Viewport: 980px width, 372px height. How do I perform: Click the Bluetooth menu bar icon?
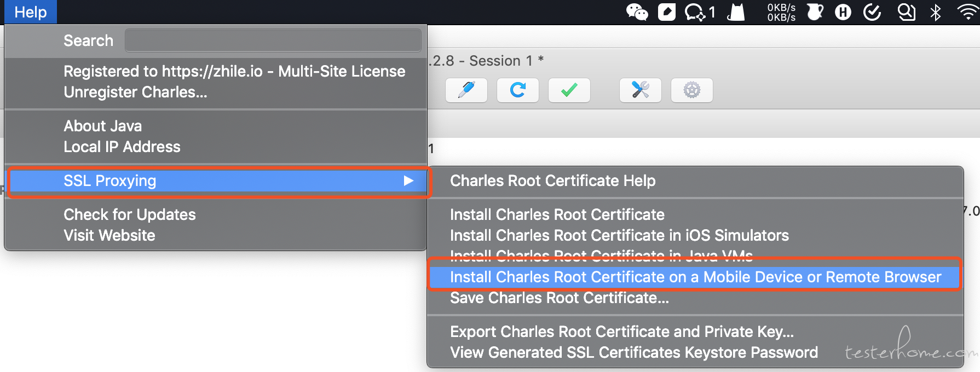pos(936,12)
